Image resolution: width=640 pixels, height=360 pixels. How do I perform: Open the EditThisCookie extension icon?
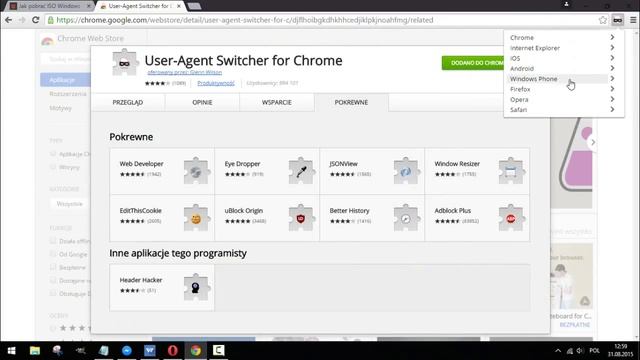[x=196, y=218]
